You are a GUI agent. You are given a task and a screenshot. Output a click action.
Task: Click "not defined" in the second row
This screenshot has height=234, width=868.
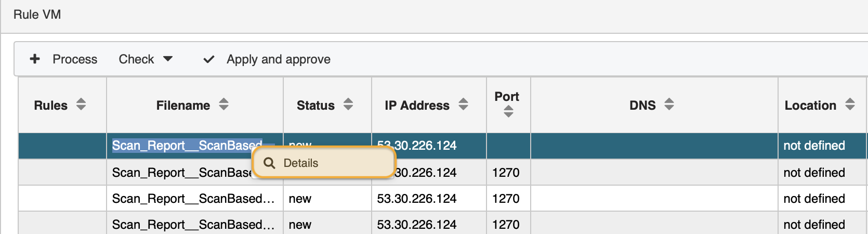(814, 173)
